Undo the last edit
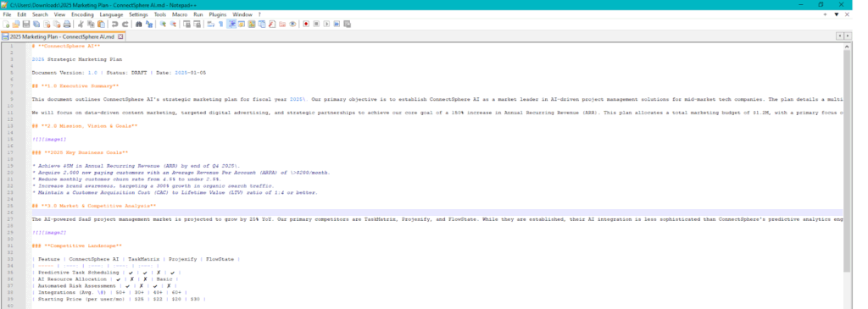Image resolution: width=868 pixels, height=309 pixels. pos(114,25)
